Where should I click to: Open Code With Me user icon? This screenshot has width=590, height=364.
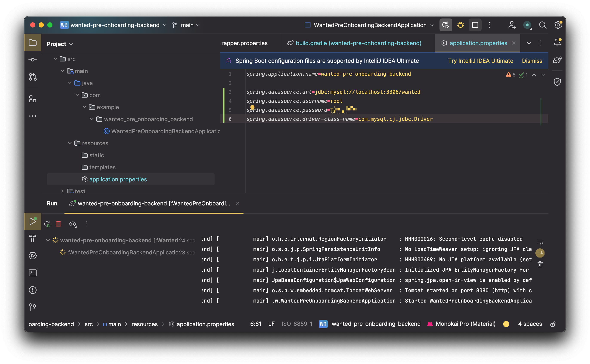point(512,25)
